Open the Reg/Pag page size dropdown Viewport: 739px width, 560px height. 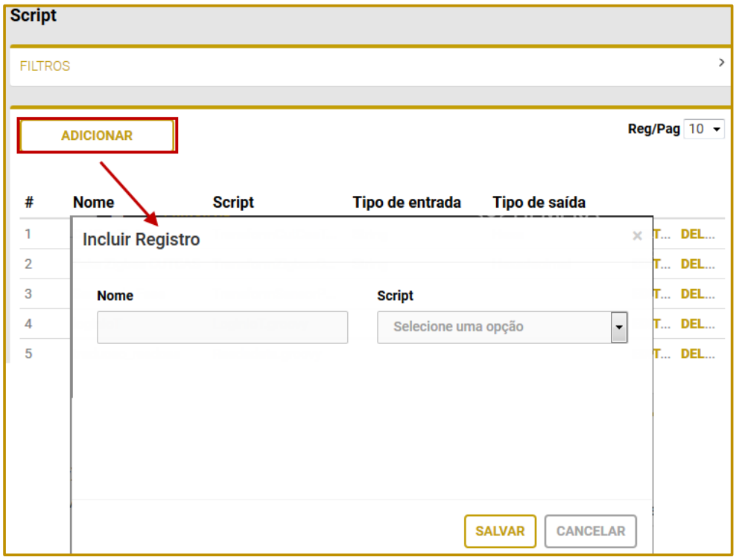pos(704,129)
